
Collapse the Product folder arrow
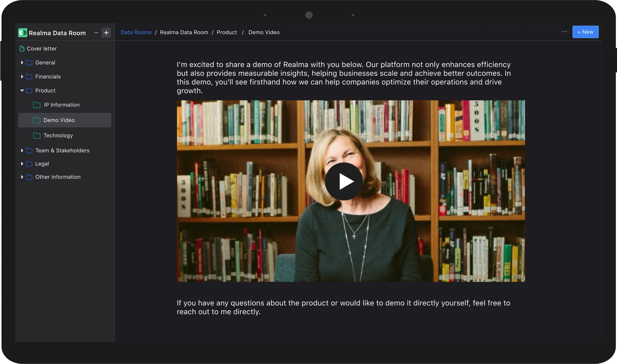[x=22, y=91]
